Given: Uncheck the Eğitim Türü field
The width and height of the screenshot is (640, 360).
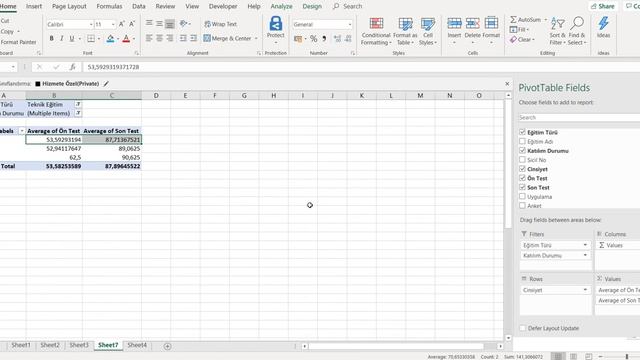Looking at the screenshot, I should [x=522, y=132].
